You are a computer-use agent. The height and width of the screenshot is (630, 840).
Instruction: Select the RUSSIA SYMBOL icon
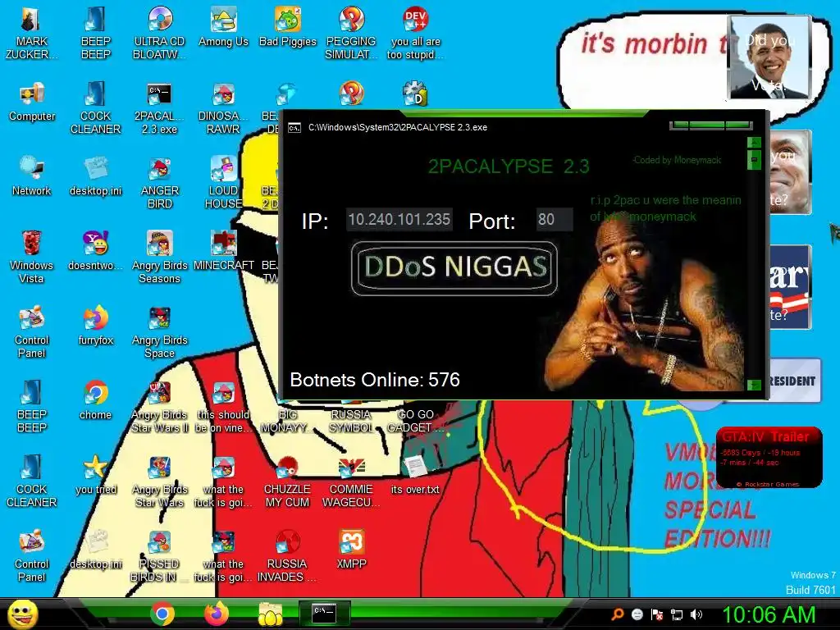coord(351,420)
